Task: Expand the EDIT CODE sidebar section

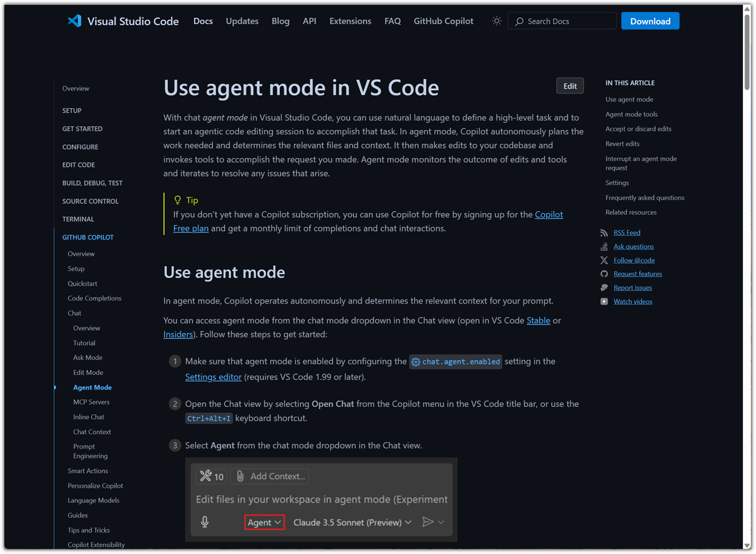Action: (x=79, y=165)
